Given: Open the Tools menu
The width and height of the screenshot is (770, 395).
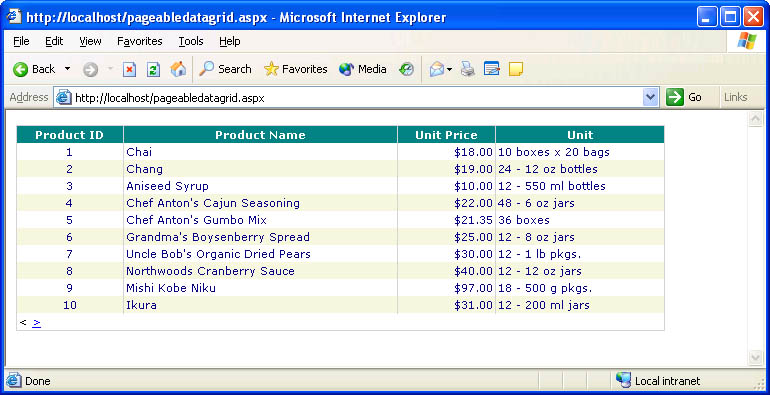Looking at the screenshot, I should 191,41.
